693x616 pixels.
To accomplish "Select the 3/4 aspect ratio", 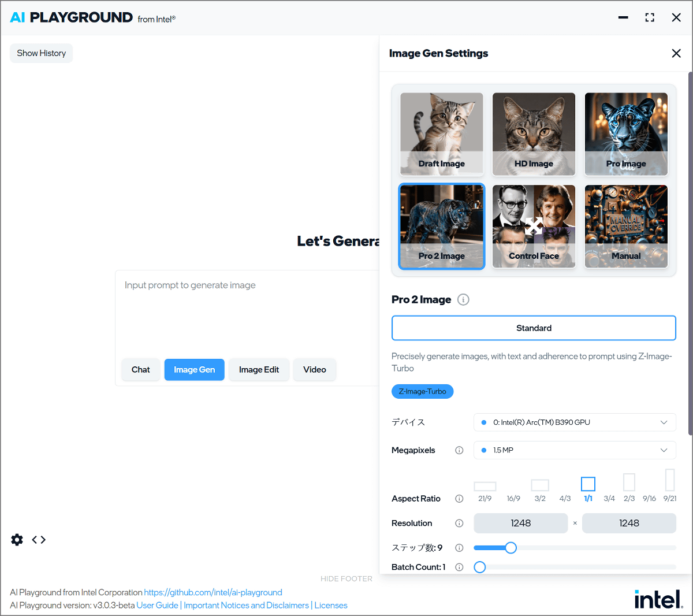I will tap(609, 498).
